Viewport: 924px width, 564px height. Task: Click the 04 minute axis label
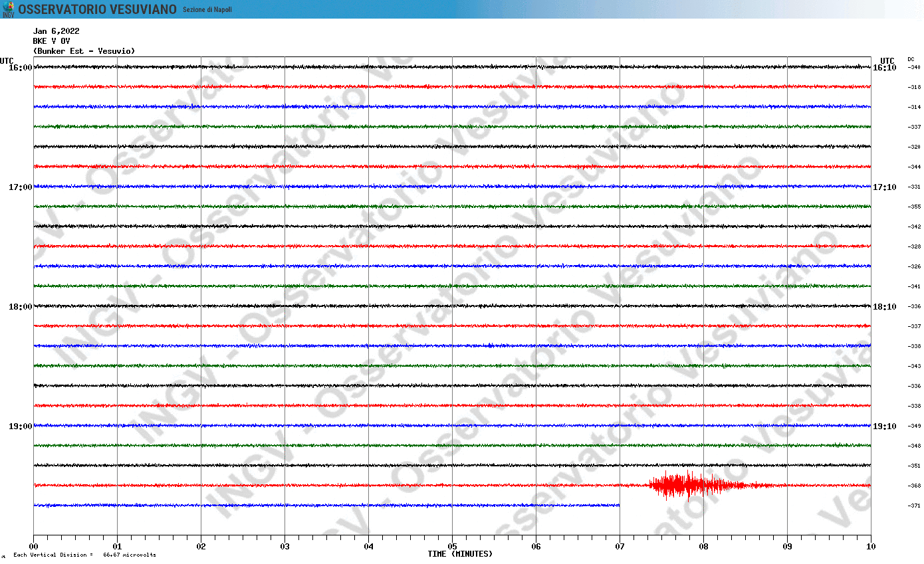click(368, 546)
